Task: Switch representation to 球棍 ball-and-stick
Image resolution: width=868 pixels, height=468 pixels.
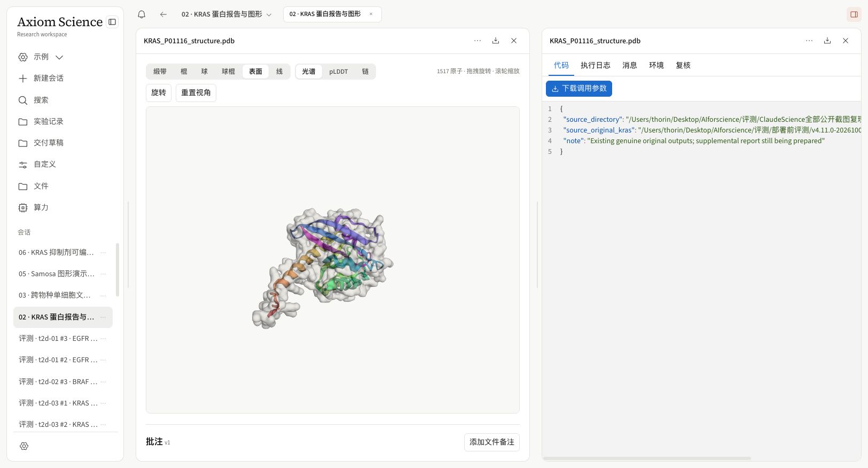Action: tap(228, 72)
